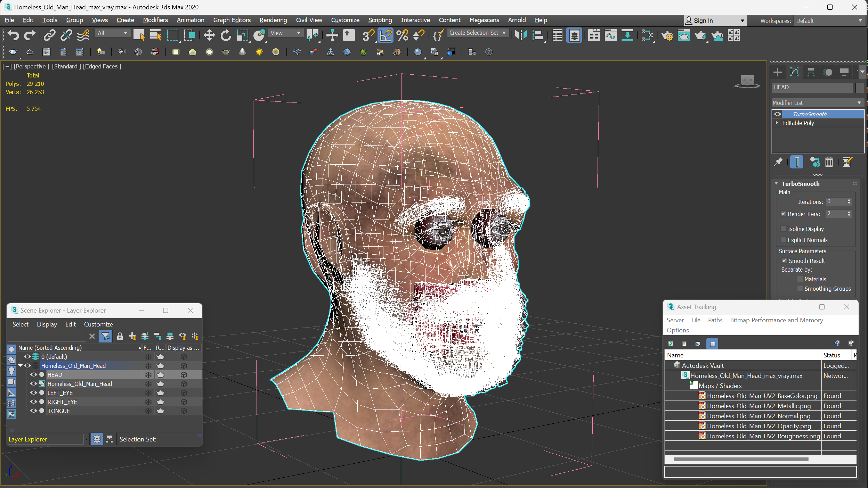Open the Modifiers menu
Viewport: 868px width, 488px height.
(x=155, y=20)
